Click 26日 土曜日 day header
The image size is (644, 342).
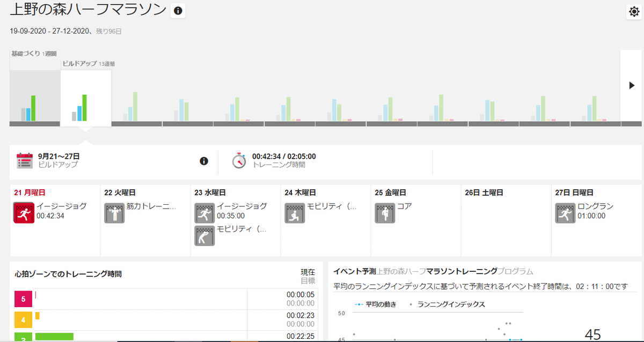484,192
